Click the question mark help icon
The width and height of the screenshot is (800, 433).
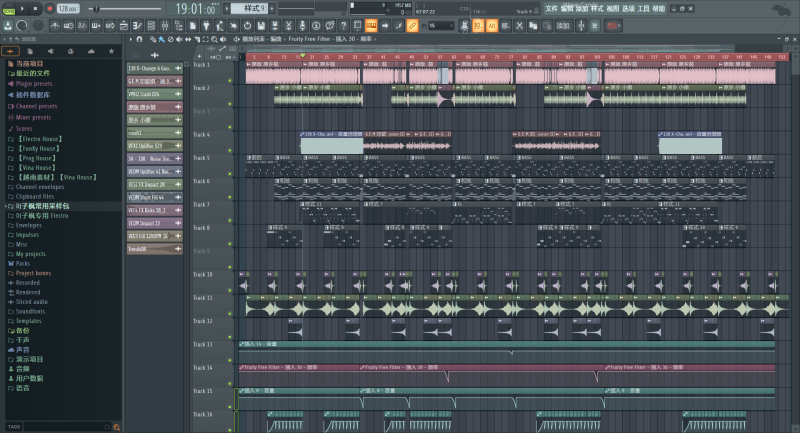(x=343, y=25)
